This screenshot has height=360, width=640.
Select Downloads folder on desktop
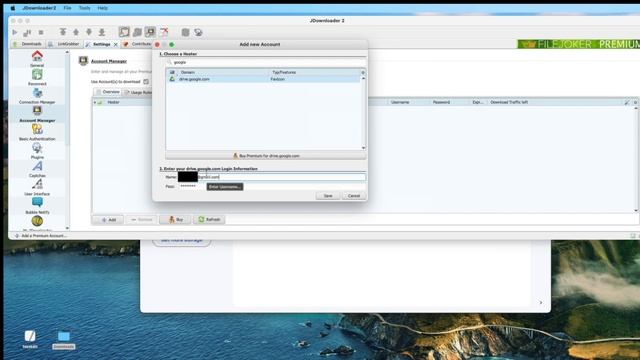click(x=63, y=340)
